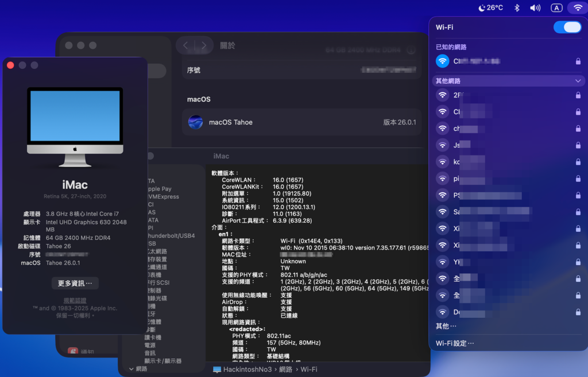The image size is (588, 377).
Task: Join the network starting with kc
Action: [x=508, y=162]
